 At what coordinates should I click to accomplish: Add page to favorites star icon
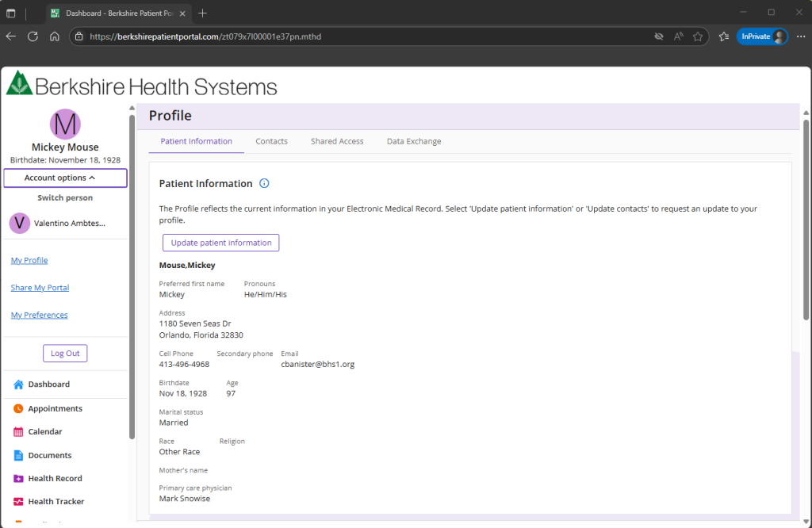698,36
